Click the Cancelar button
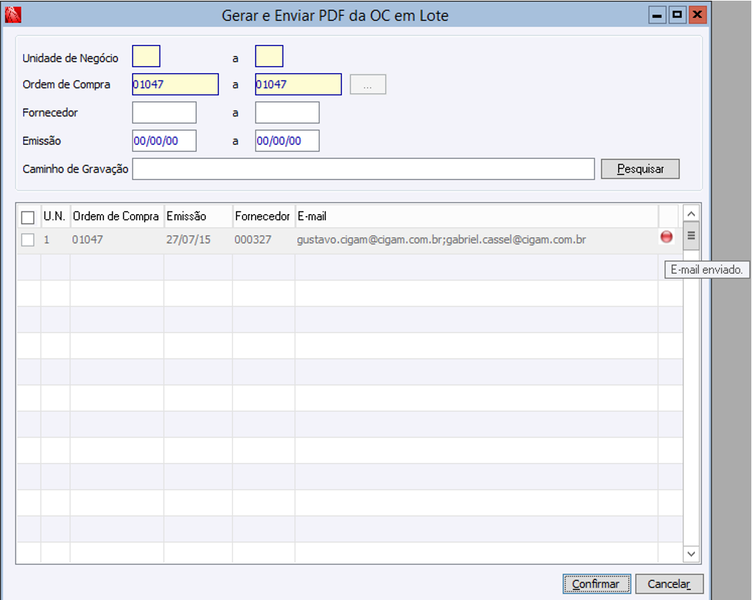 click(x=670, y=584)
